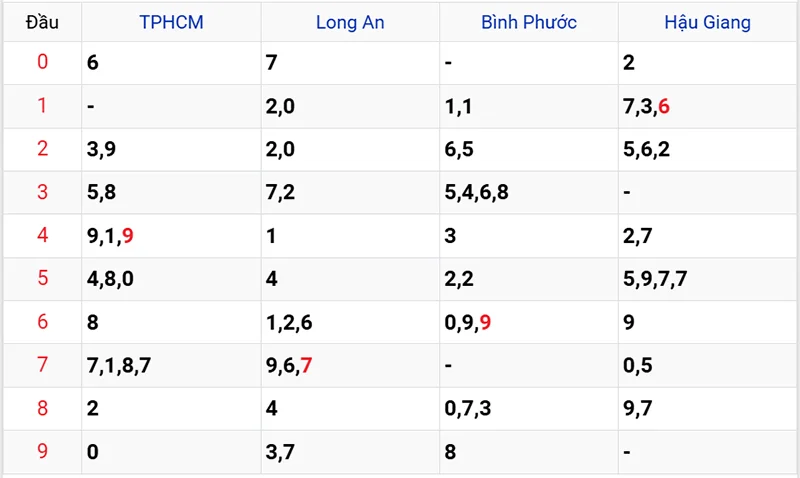Image resolution: width=800 pixels, height=478 pixels.
Task: Select the Bình Phước cell showing 0,9,9
Action: pos(468,322)
